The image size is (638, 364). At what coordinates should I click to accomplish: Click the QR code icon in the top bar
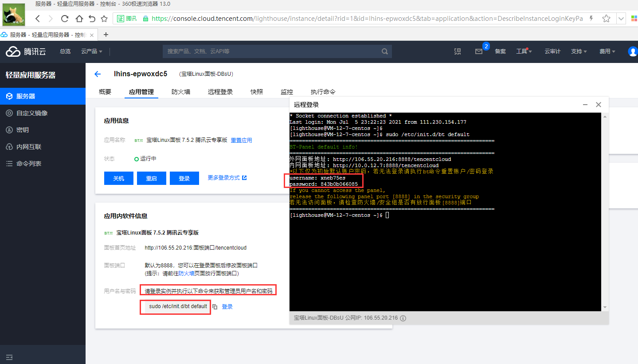(x=458, y=51)
